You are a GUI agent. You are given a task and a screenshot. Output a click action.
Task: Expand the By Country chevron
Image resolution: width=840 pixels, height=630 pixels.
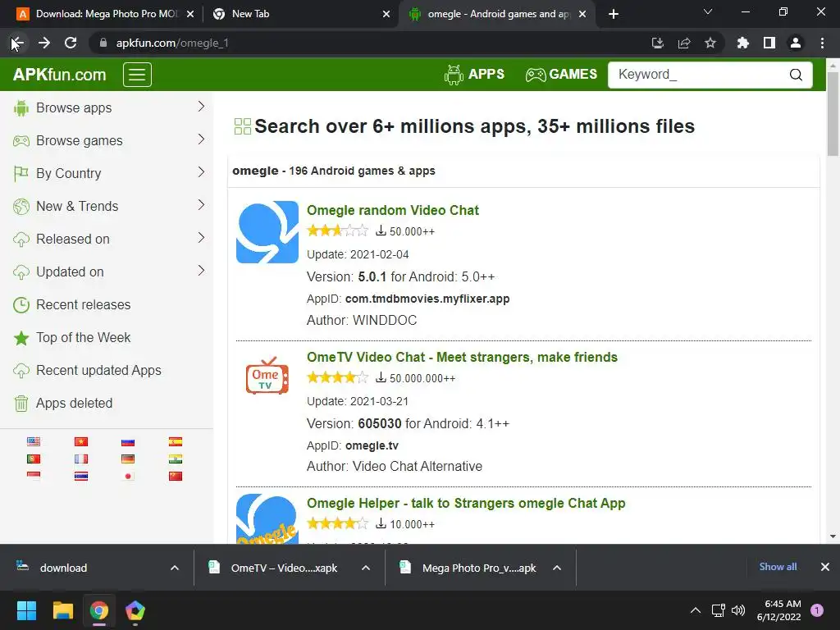point(202,172)
